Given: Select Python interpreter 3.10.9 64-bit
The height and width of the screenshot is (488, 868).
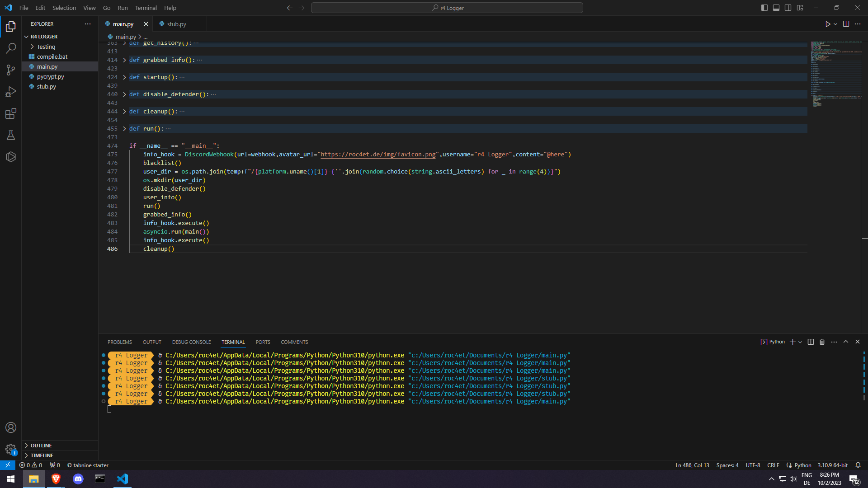Looking at the screenshot, I should [x=833, y=465].
